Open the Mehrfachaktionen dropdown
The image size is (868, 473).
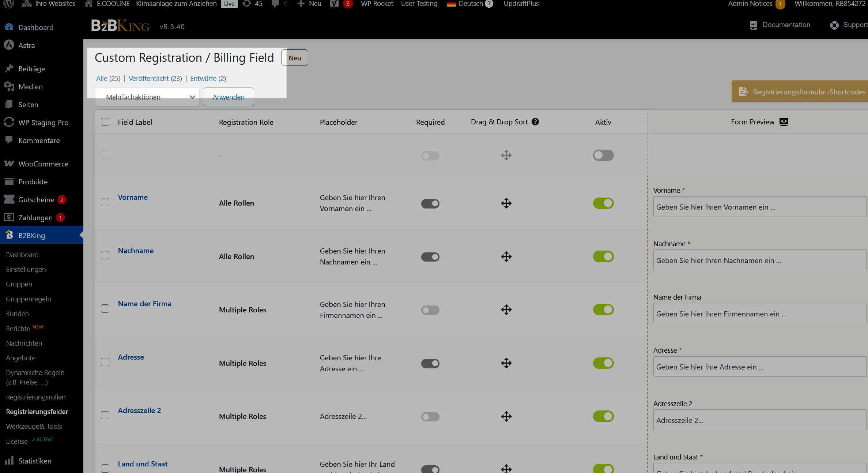coord(147,97)
